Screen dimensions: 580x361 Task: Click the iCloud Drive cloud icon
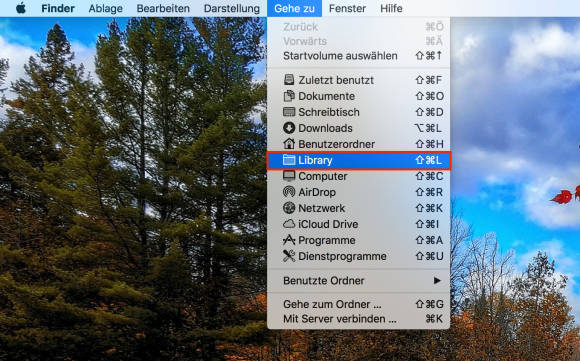(x=289, y=224)
